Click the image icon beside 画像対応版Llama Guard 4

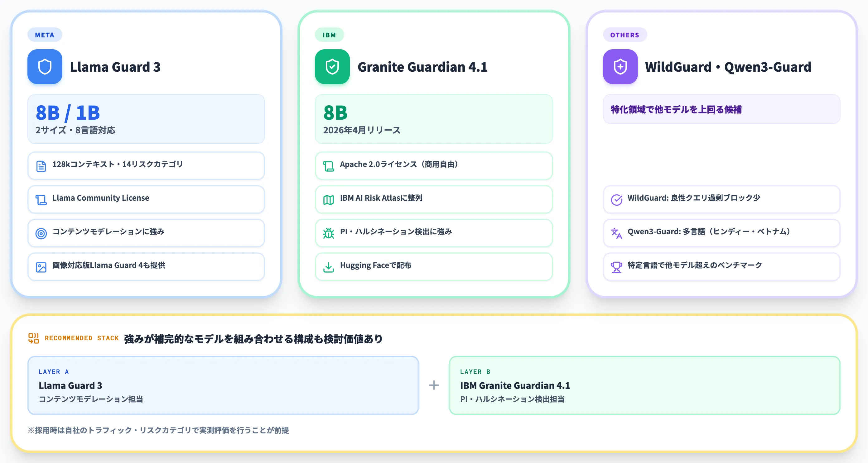41,267
